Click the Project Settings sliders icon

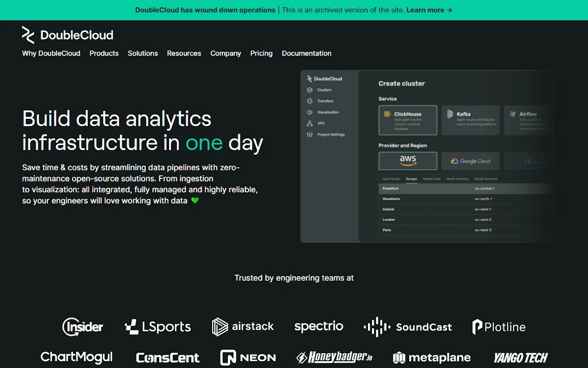[x=310, y=134]
